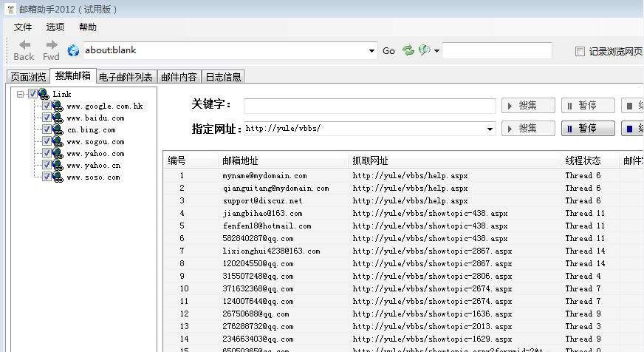Click globe icon of cn.bing.com

click(58, 130)
